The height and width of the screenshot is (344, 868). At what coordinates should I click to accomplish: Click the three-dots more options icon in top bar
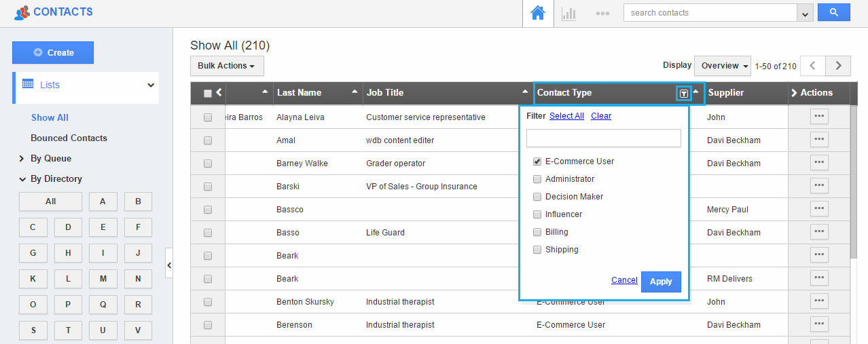coord(602,13)
